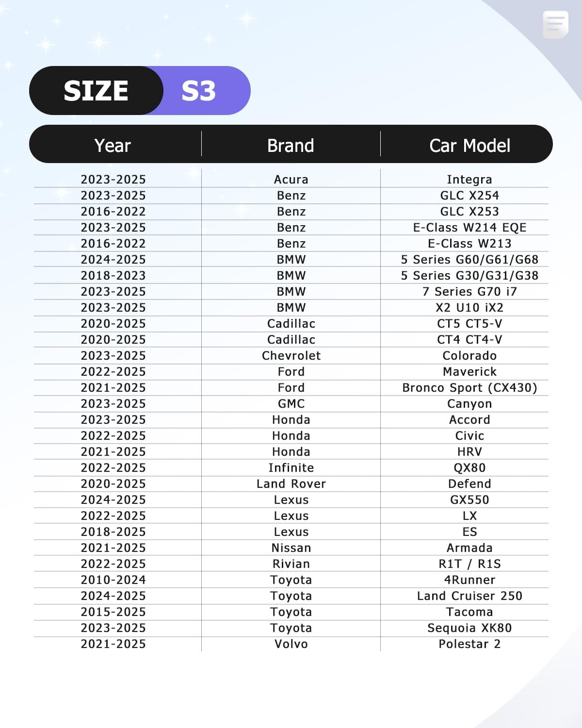Select the Chevrolet brand cell
The width and height of the screenshot is (582, 728).
(291, 356)
